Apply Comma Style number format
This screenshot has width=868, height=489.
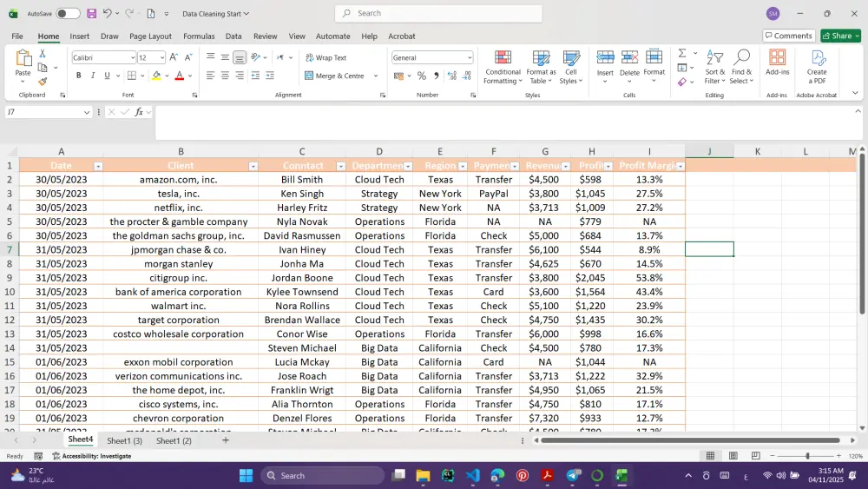click(x=437, y=76)
